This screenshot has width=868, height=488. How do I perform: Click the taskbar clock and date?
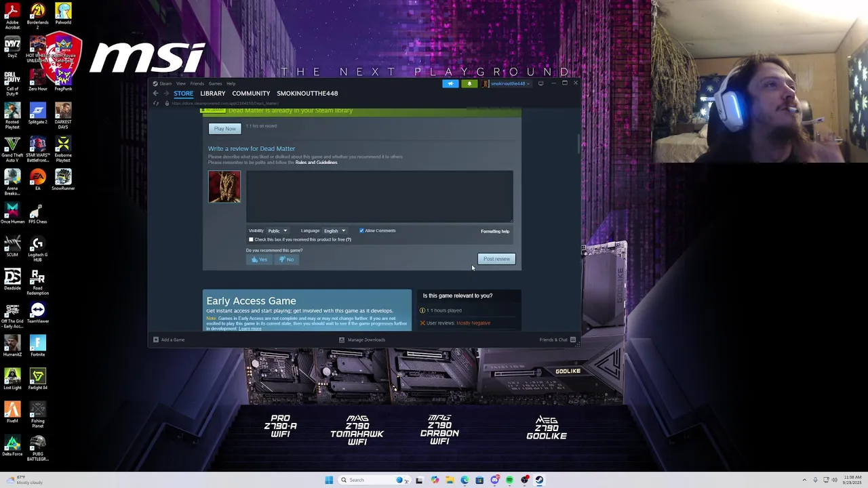pyautogui.click(x=852, y=480)
